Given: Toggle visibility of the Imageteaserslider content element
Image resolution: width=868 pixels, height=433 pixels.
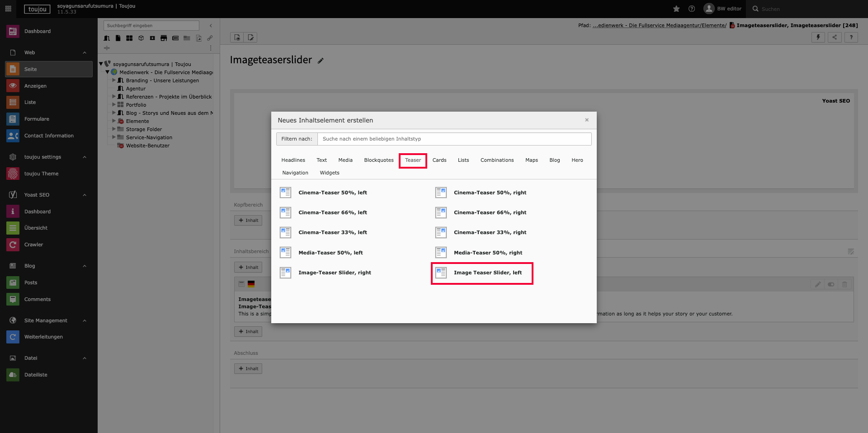Looking at the screenshot, I should pyautogui.click(x=831, y=284).
